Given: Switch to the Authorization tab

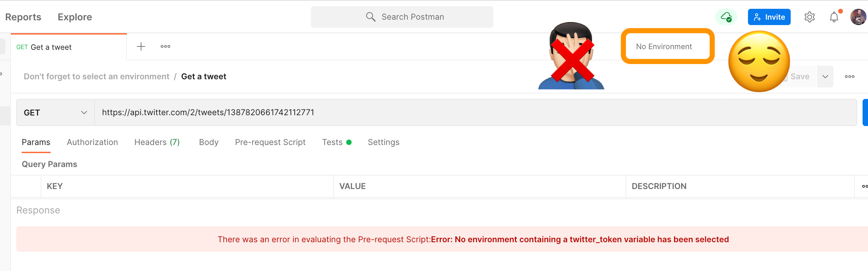Looking at the screenshot, I should coord(92,142).
